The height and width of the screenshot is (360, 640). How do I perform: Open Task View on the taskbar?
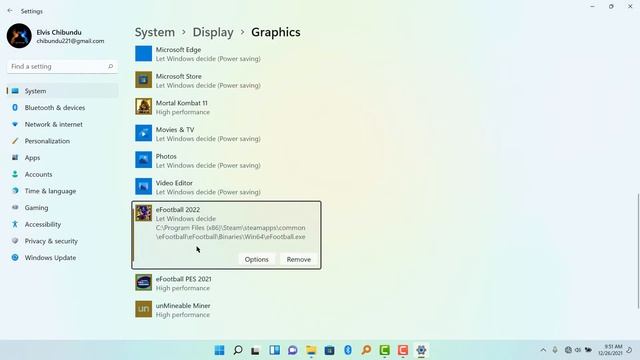click(256, 350)
